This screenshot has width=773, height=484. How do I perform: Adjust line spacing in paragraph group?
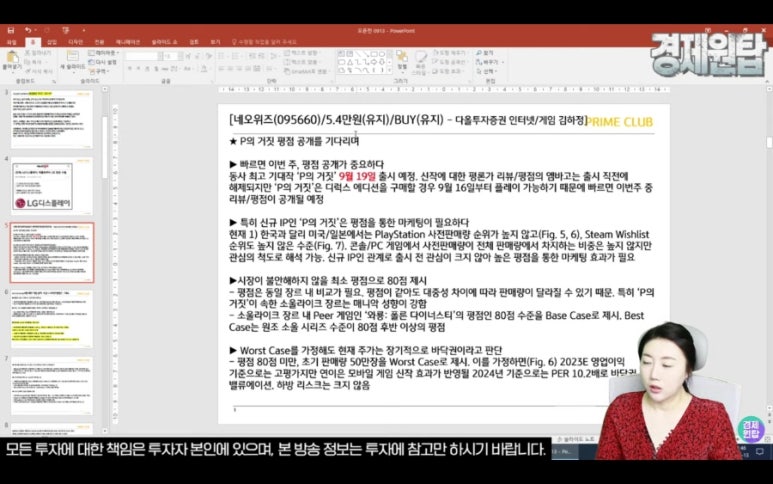coord(273,56)
